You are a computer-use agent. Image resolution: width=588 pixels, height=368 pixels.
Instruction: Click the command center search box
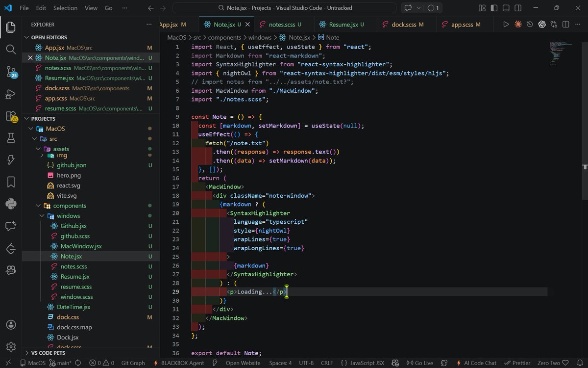285,8
